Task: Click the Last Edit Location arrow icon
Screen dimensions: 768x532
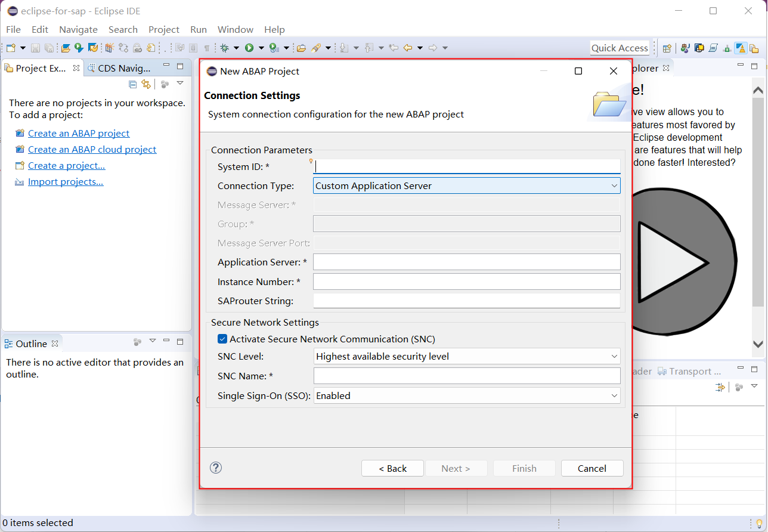Action: [394, 48]
